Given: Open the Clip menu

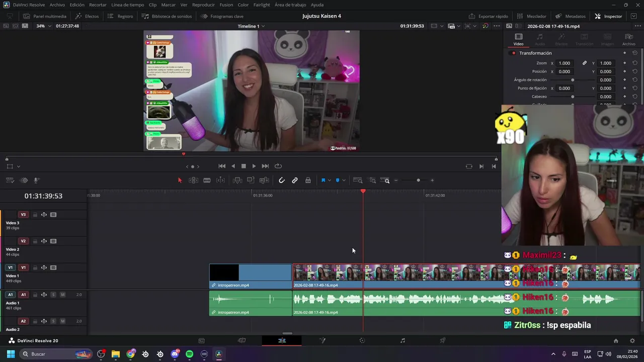Looking at the screenshot, I should [x=152, y=5].
